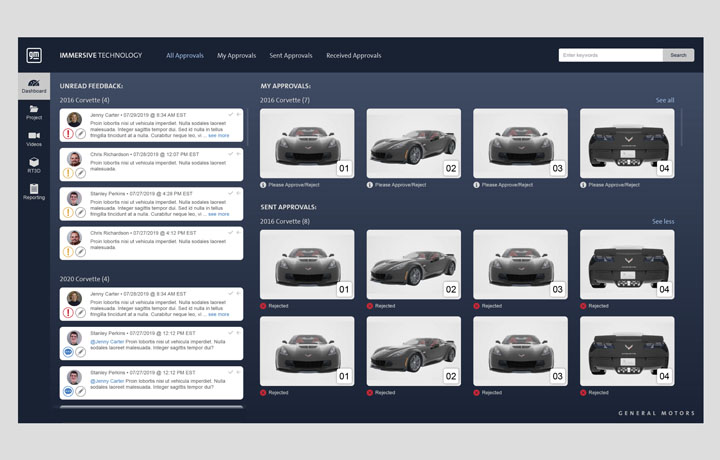Click Chris Richardson's avatar on 12:07 PM feedback
This screenshot has width=720, height=460.
tap(74, 159)
